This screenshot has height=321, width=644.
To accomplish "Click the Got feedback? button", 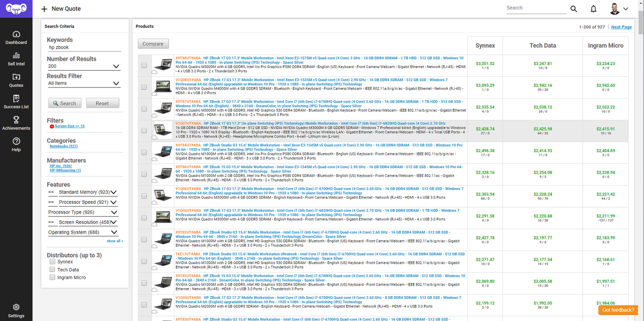I will pyautogui.click(x=618, y=310).
